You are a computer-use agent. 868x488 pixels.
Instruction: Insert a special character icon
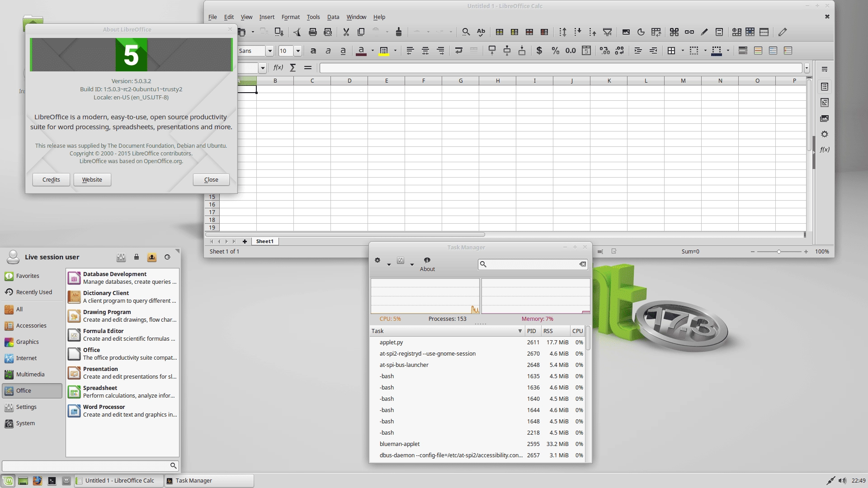pos(674,32)
